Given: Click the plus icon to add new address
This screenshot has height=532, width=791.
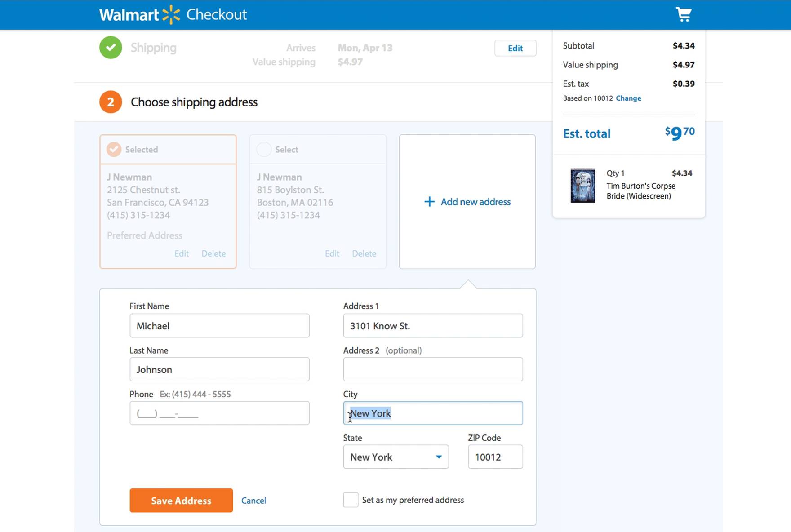Looking at the screenshot, I should pos(429,202).
